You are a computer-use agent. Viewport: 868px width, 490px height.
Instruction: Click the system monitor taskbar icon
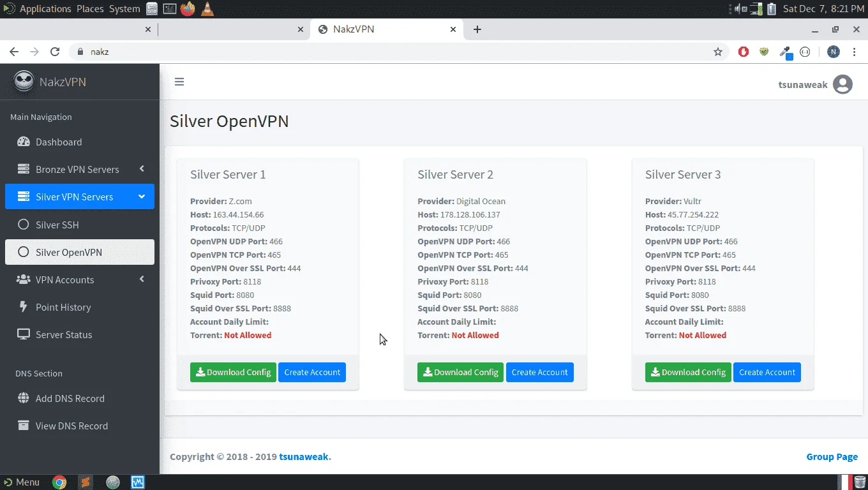[138, 482]
